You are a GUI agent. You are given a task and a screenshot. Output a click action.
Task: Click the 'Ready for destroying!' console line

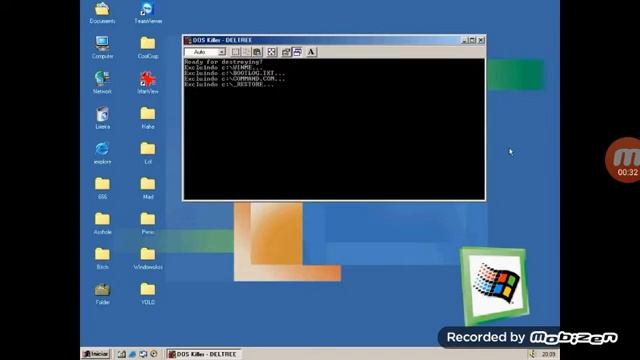[223, 62]
